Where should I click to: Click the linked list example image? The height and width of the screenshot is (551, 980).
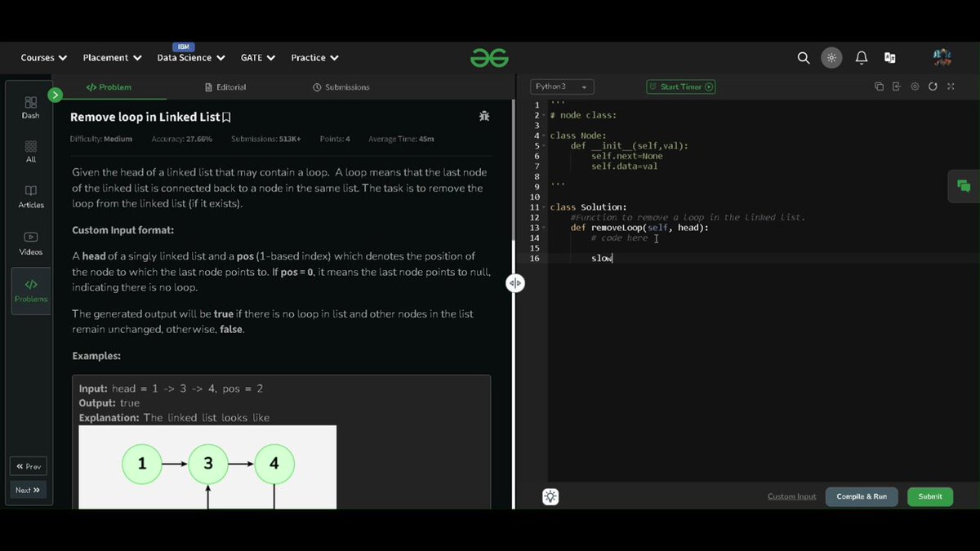tap(207, 467)
